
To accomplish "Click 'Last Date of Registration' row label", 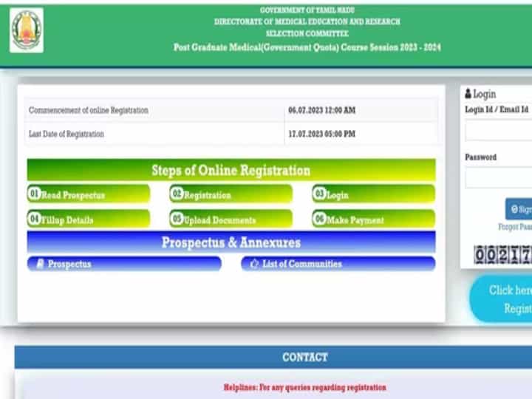I will (66, 134).
